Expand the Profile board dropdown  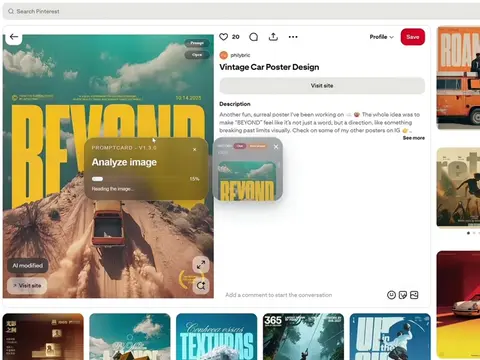(x=382, y=37)
